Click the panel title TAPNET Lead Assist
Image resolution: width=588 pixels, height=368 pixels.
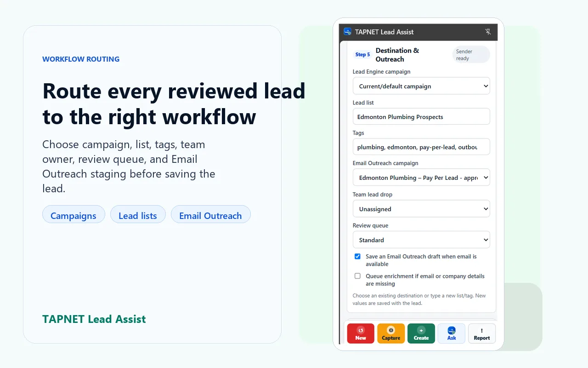click(384, 32)
